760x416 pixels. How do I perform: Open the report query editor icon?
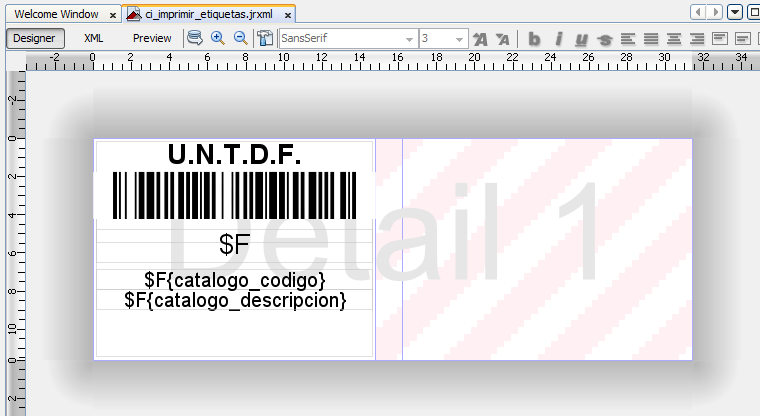tap(195, 38)
